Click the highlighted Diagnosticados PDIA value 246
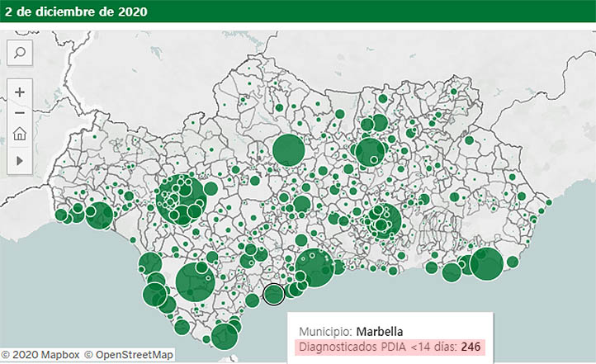 tap(471, 347)
